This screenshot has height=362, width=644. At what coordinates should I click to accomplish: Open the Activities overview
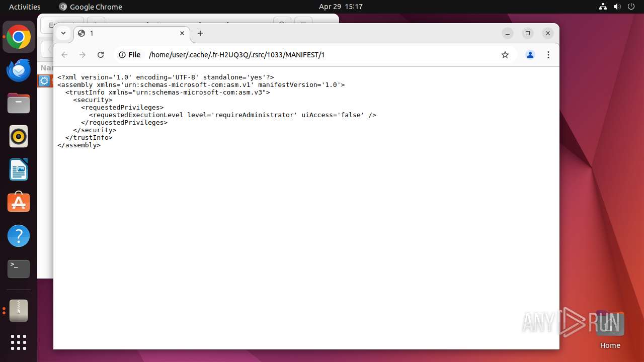click(25, 7)
